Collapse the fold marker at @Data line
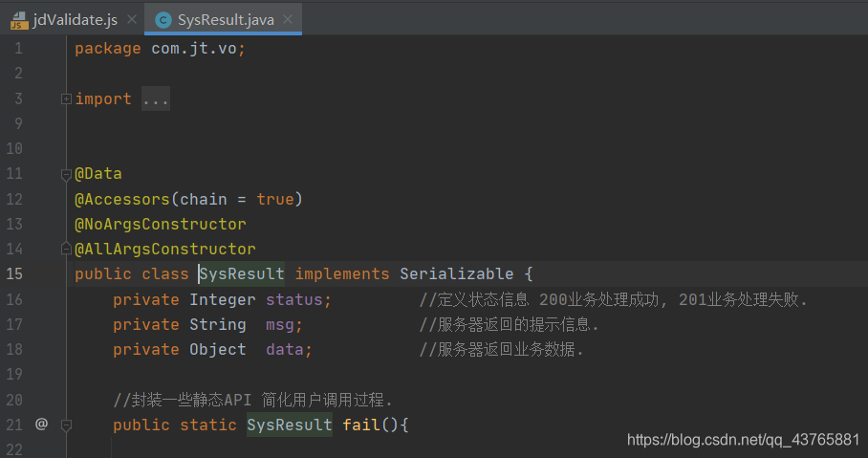 (66, 174)
